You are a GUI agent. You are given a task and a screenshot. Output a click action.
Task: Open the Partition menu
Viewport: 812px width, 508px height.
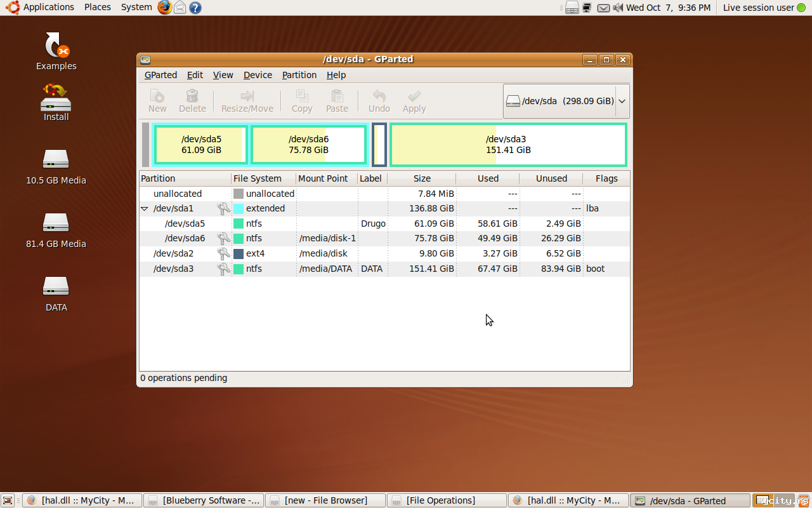click(x=299, y=75)
